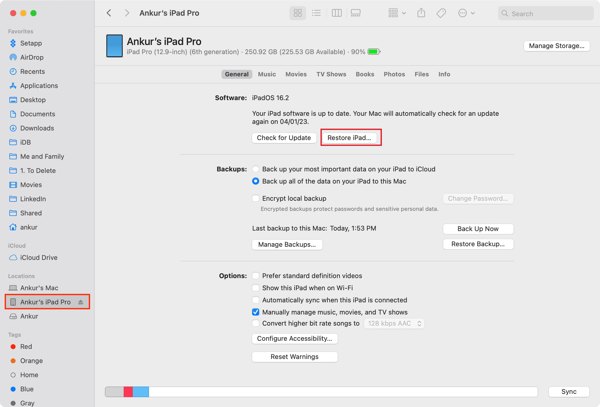Click Check for Update button
600x407 pixels.
pos(284,138)
